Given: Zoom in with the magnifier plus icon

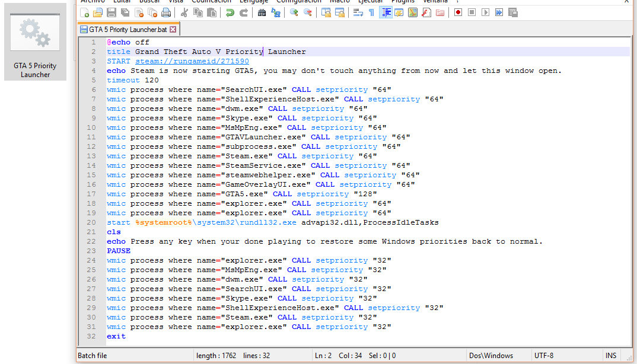Looking at the screenshot, I should pos(294,12).
